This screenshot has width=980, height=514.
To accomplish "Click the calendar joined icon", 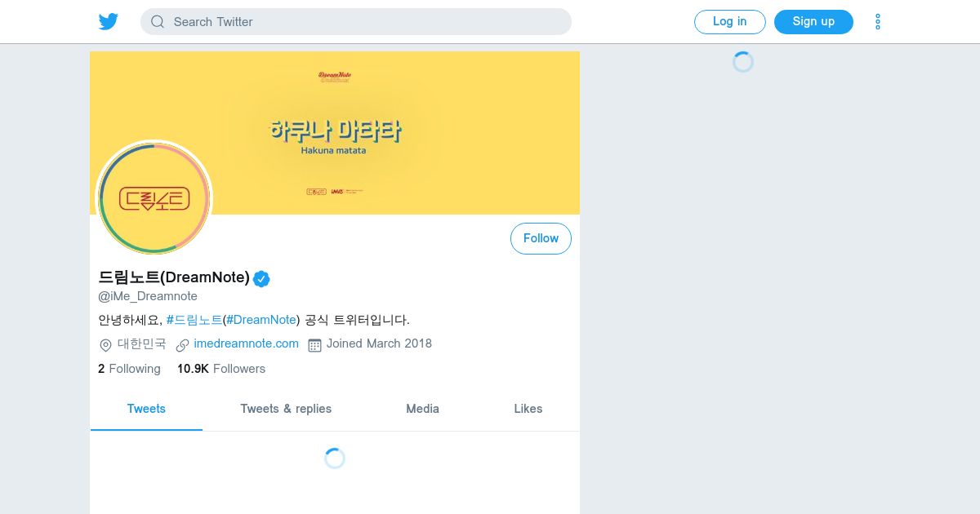I will coord(314,345).
